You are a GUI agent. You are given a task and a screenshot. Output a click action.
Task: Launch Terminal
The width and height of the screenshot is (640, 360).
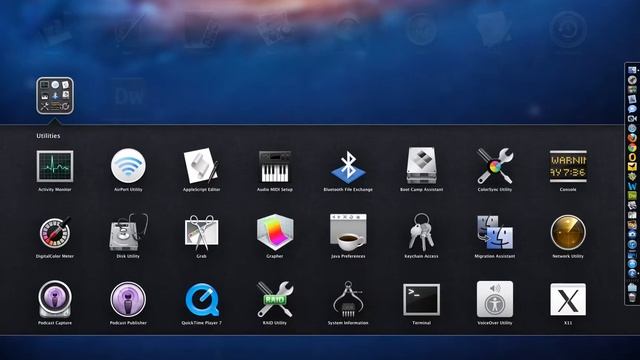click(x=421, y=300)
